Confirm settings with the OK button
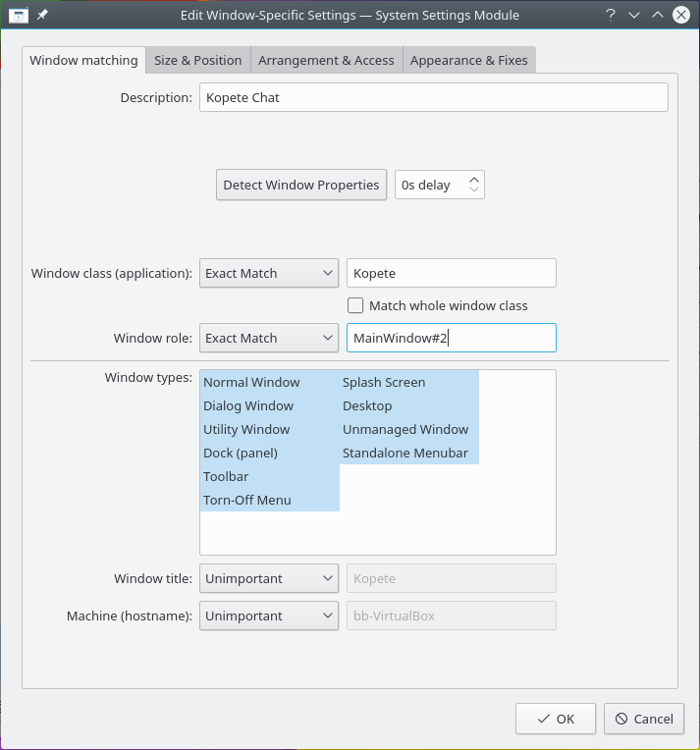Viewport: 700px width, 750px height. click(555, 719)
